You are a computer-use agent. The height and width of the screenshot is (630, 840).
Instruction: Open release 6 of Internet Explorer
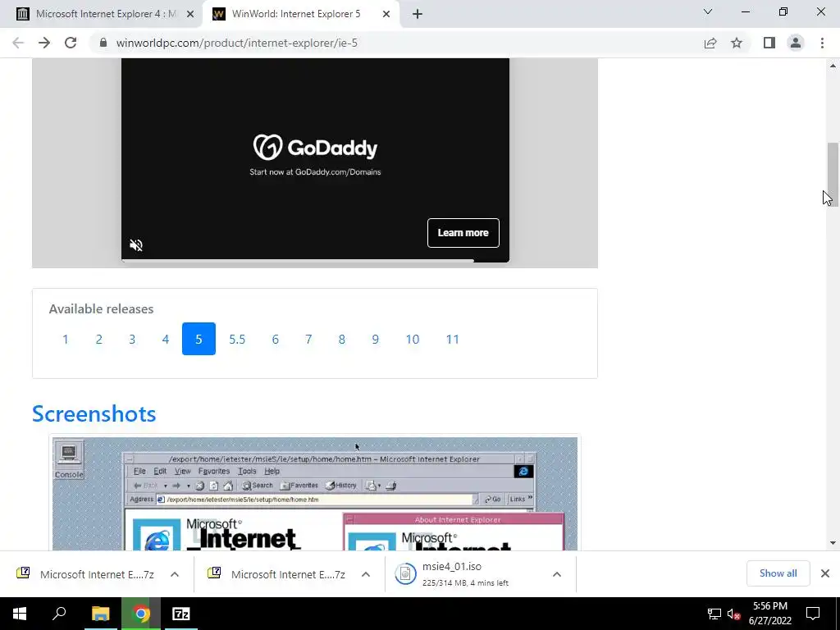tap(276, 339)
